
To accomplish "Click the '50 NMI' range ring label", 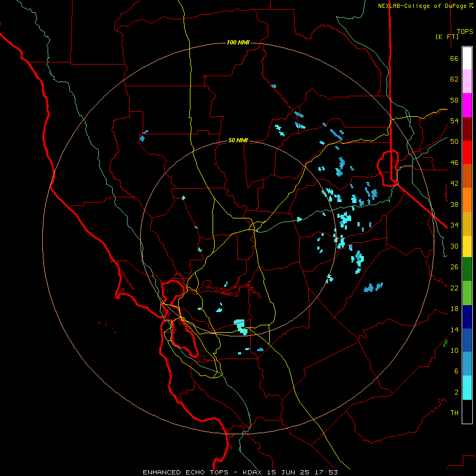I will 238,140.
